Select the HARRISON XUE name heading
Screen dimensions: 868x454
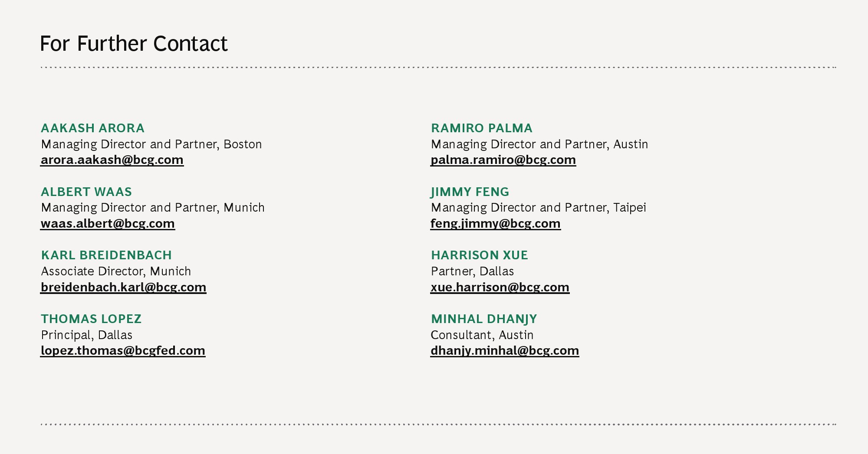pos(479,255)
